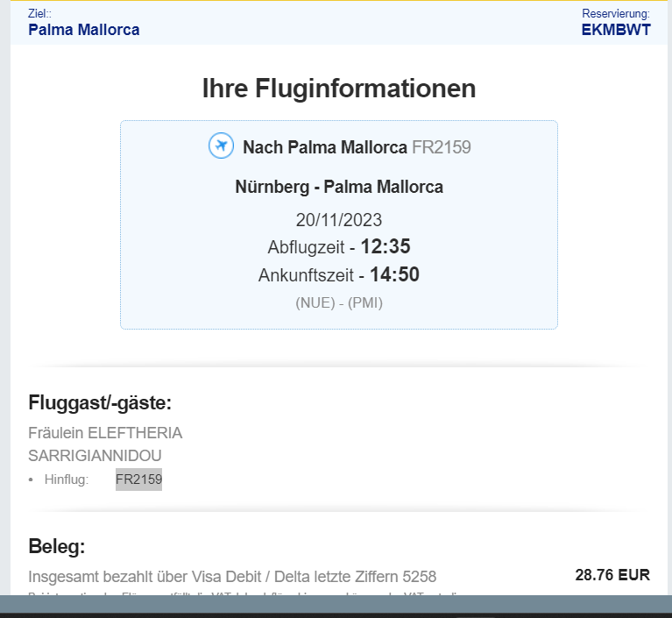Click the arrival time 14:50
Image resolution: width=672 pixels, height=618 pixels.
coord(394,275)
